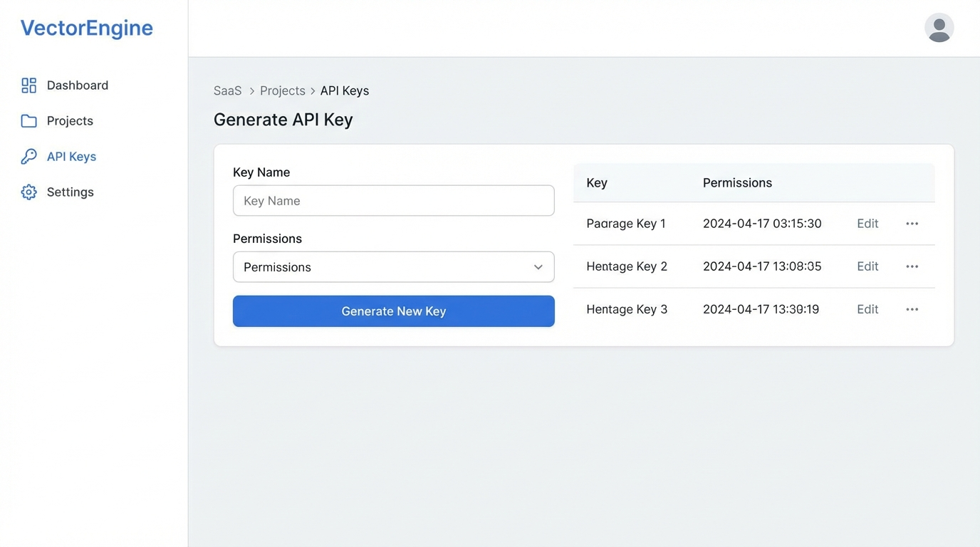Click the Key column header

click(x=596, y=183)
